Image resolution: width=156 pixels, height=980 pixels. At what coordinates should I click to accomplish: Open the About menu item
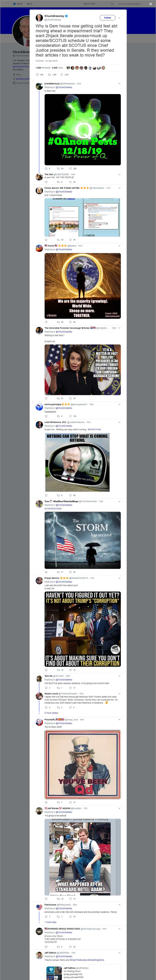point(29,4)
